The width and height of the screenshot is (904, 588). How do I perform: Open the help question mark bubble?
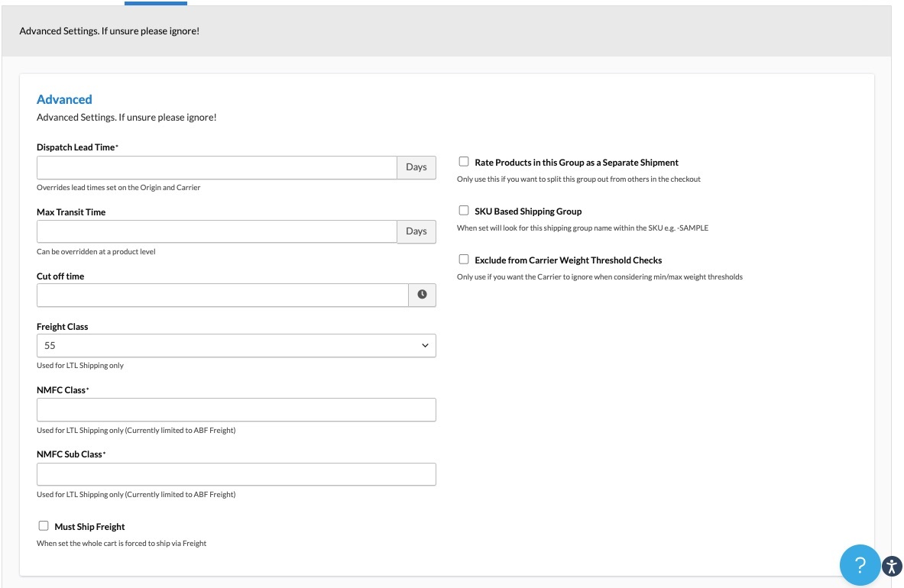[x=860, y=565]
